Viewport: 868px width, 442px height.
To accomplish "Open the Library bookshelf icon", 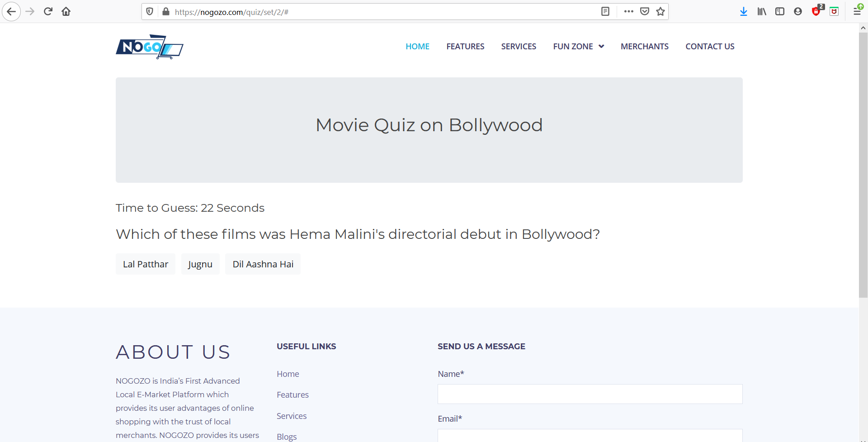I will (762, 11).
